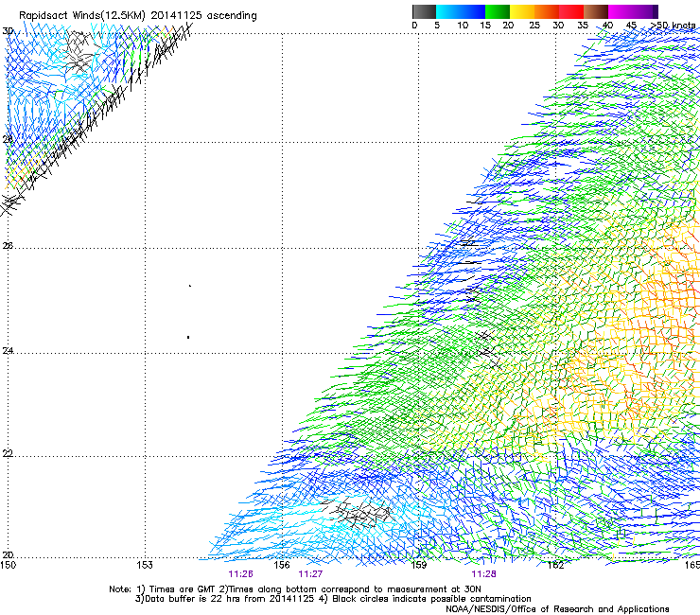Viewport: 700px width, 615px height.
Task: Click the purple time label '11:27'
Action: click(310, 574)
